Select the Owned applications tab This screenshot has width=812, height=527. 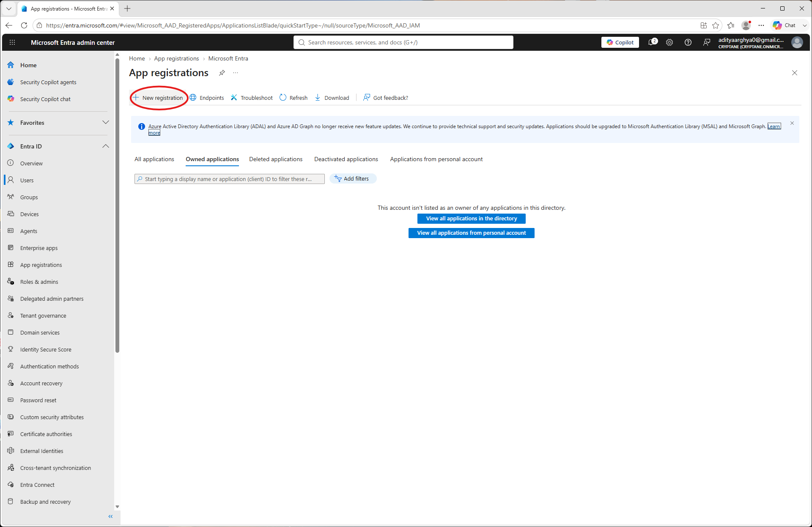tap(212, 159)
